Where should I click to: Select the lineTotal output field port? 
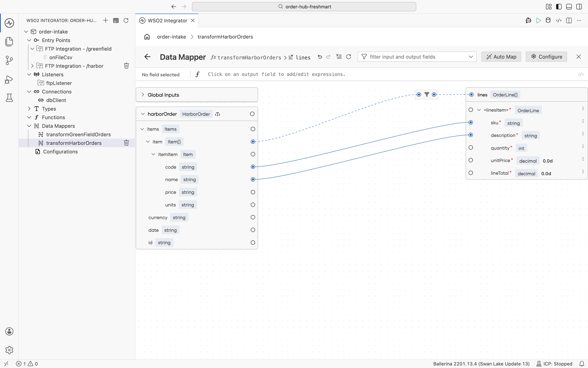471,173
